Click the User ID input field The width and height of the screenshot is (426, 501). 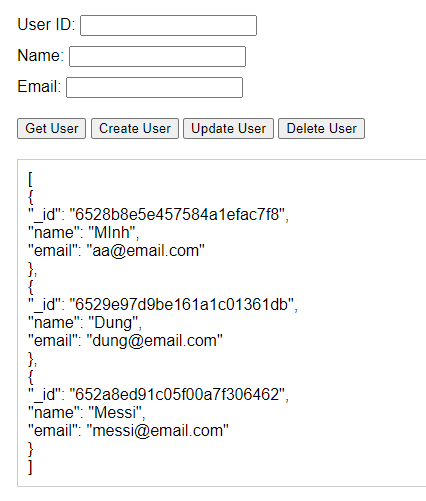[168, 25]
